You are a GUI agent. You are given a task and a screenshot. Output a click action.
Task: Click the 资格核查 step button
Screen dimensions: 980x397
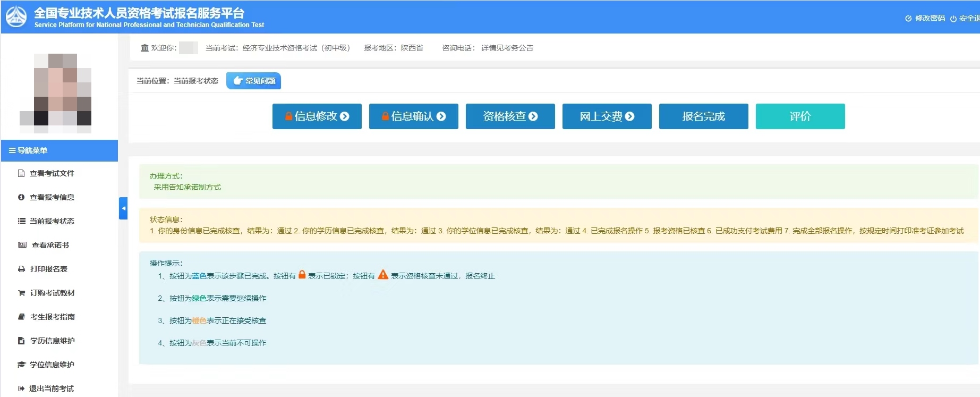510,116
